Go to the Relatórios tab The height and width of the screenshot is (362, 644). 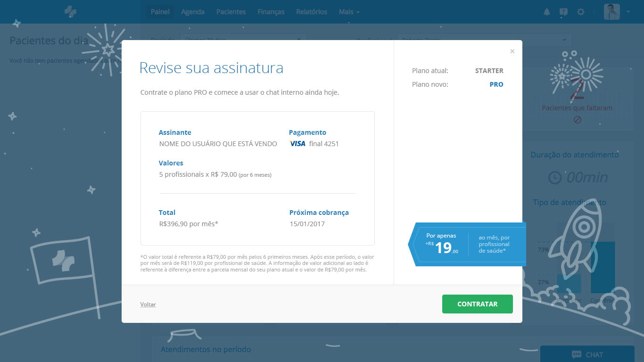tap(312, 12)
